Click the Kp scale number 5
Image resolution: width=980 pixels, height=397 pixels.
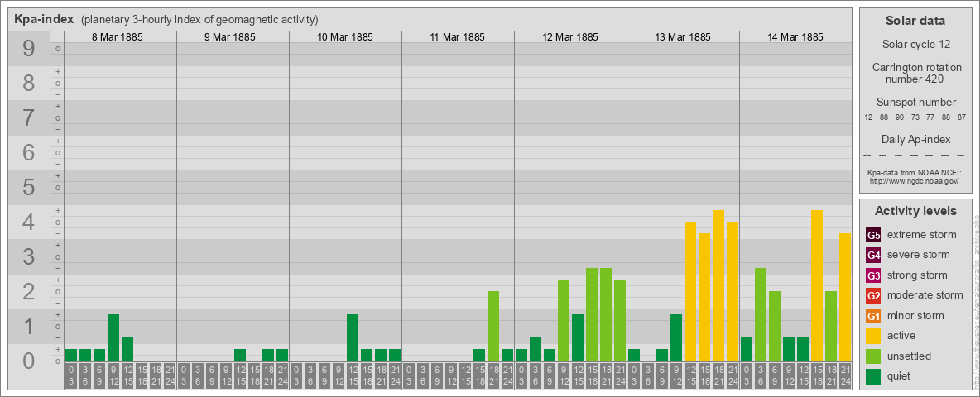pos(28,187)
